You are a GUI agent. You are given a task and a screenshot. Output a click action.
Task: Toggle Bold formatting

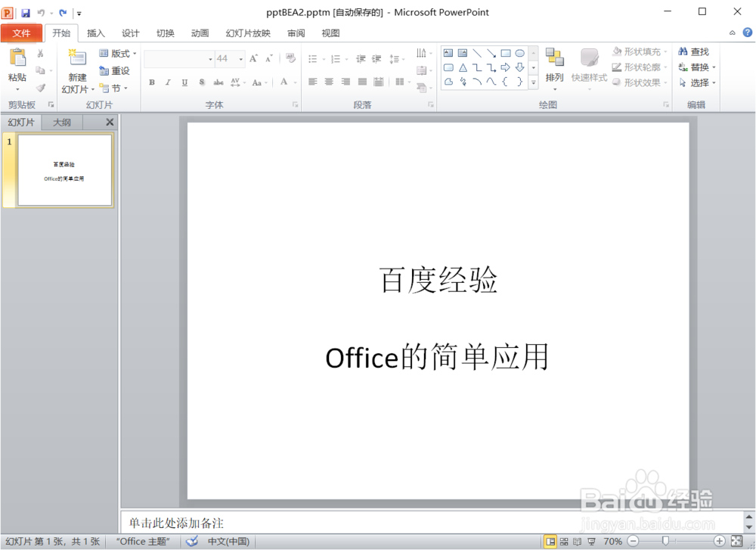click(152, 82)
